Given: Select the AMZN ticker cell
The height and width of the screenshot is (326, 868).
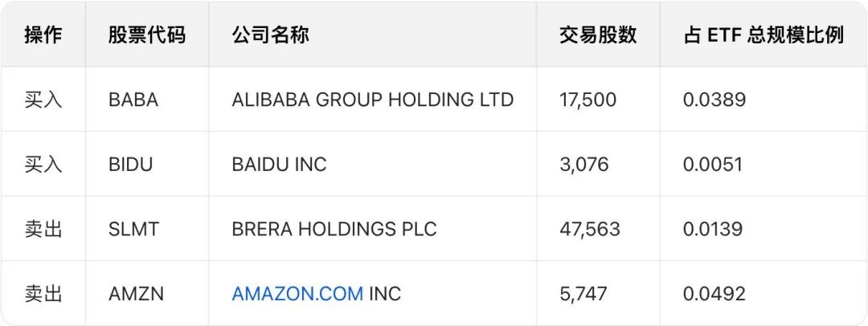Looking at the screenshot, I should click(136, 294).
